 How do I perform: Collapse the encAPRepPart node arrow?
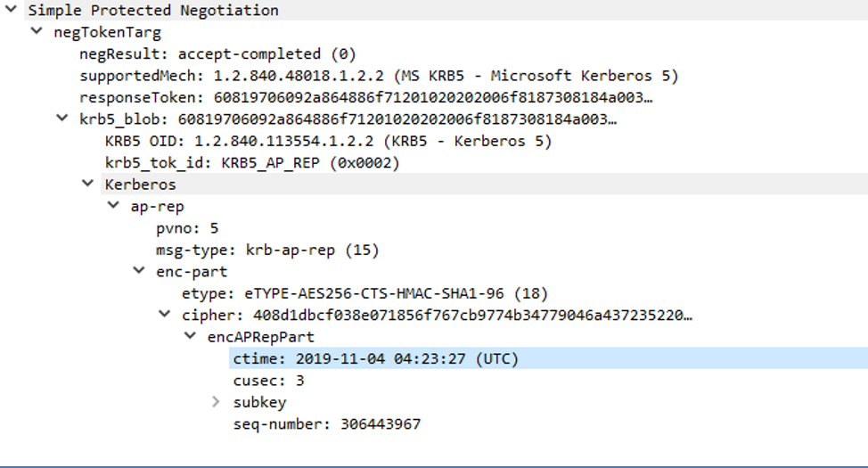190,337
